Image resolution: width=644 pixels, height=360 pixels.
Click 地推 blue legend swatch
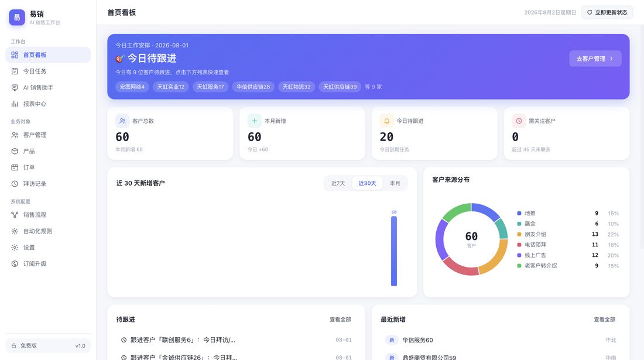point(519,214)
